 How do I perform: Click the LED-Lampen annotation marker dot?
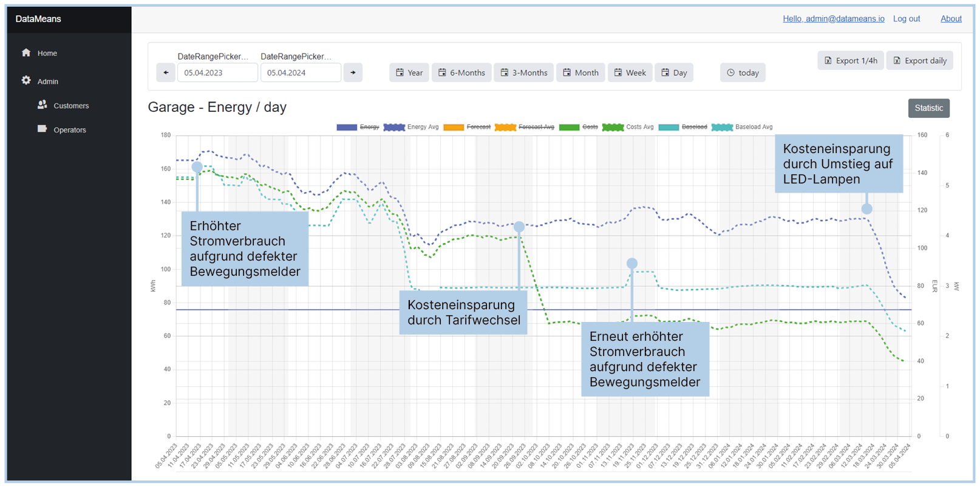coord(866,209)
